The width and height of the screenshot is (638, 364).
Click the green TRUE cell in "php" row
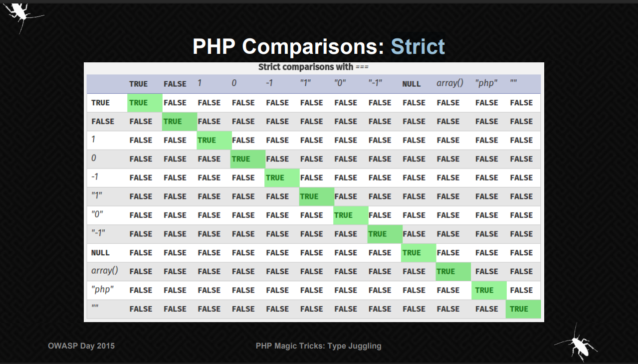[x=484, y=290]
